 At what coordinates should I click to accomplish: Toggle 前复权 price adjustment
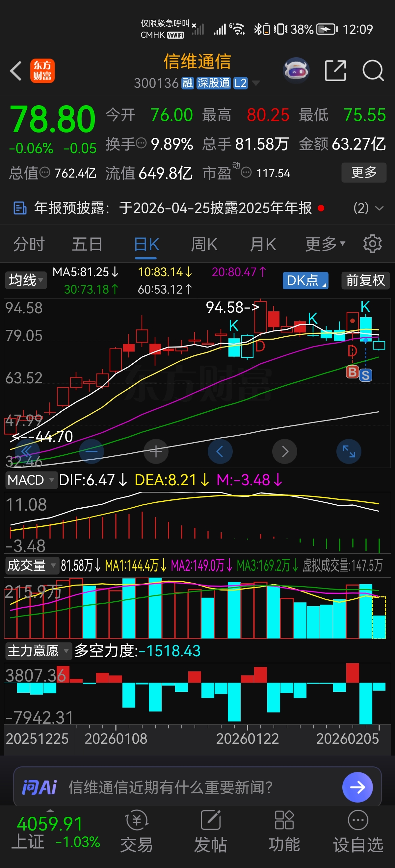[366, 280]
